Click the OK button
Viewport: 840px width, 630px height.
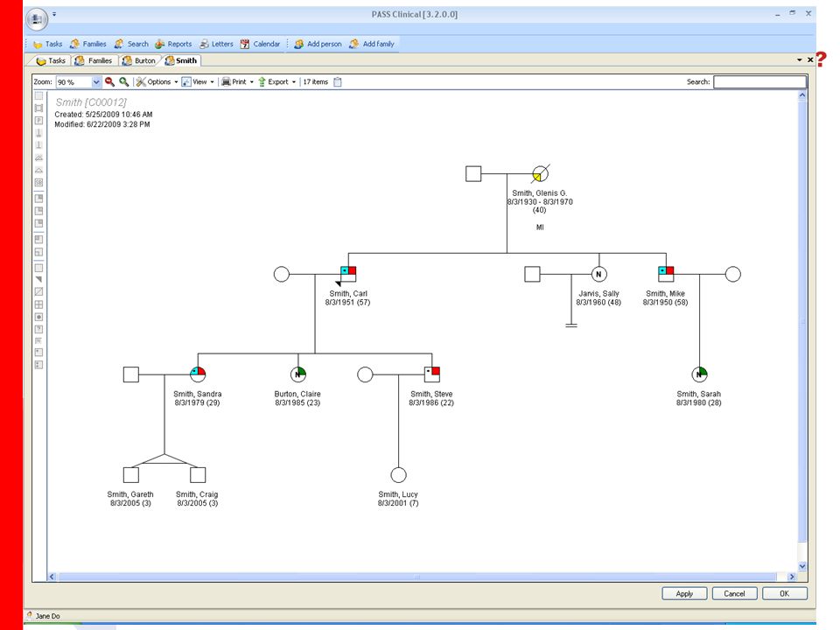(784, 593)
